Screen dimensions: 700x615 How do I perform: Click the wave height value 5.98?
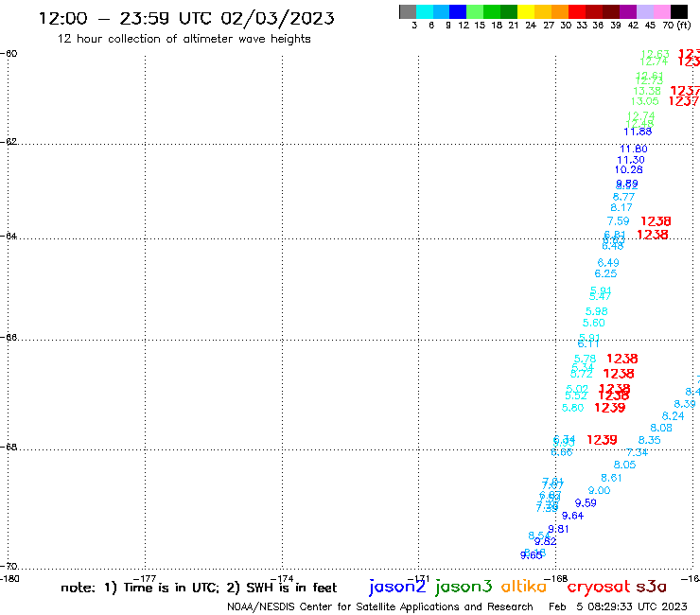click(597, 311)
